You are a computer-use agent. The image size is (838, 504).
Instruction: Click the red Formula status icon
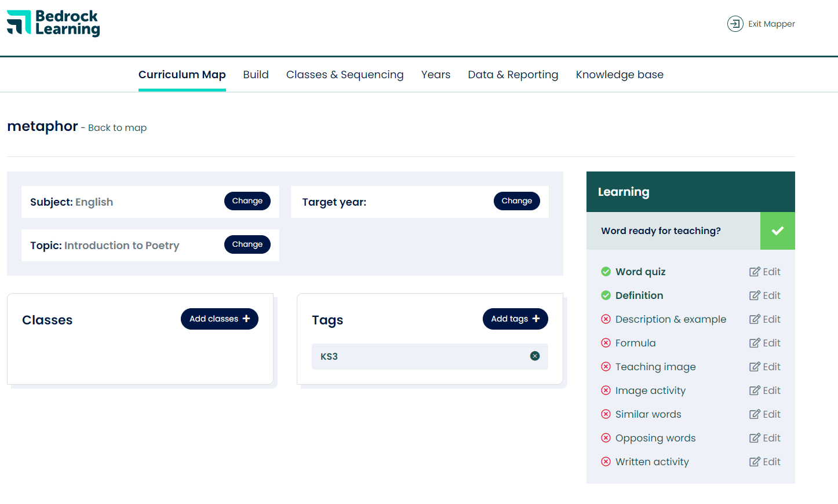pyautogui.click(x=606, y=343)
